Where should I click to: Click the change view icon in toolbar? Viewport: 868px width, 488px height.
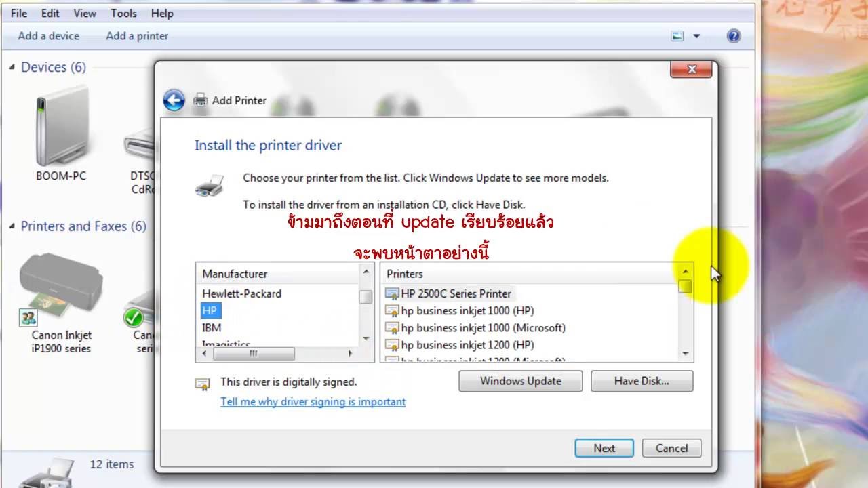coord(677,36)
